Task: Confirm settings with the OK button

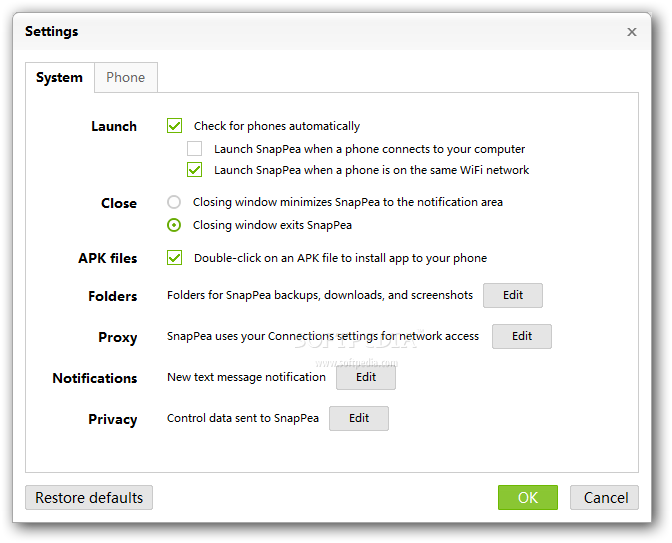Action: 528,498
